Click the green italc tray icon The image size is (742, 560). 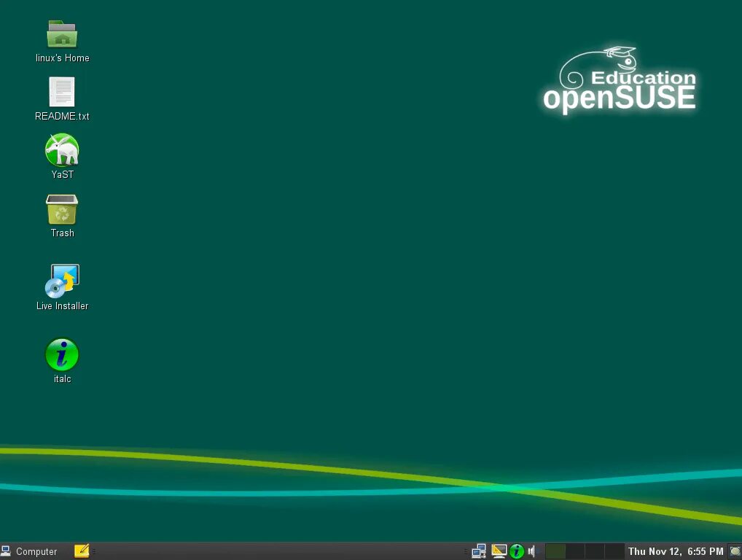[x=517, y=551]
